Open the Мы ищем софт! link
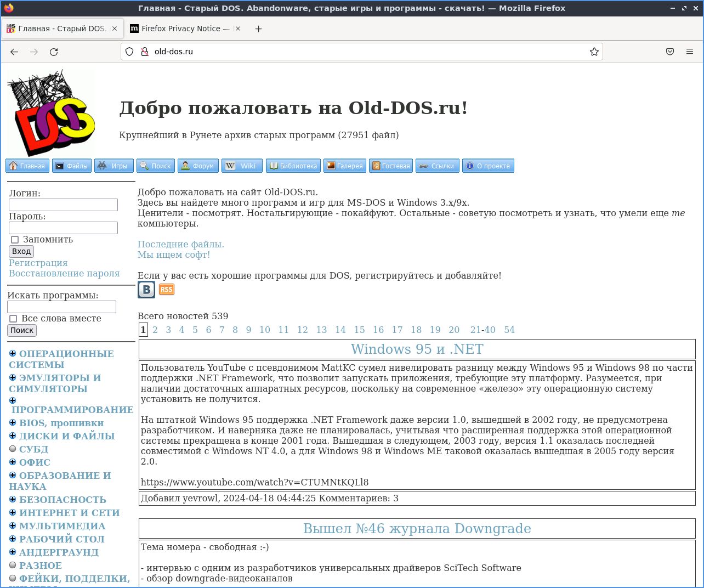The height and width of the screenshot is (588, 704). click(174, 255)
